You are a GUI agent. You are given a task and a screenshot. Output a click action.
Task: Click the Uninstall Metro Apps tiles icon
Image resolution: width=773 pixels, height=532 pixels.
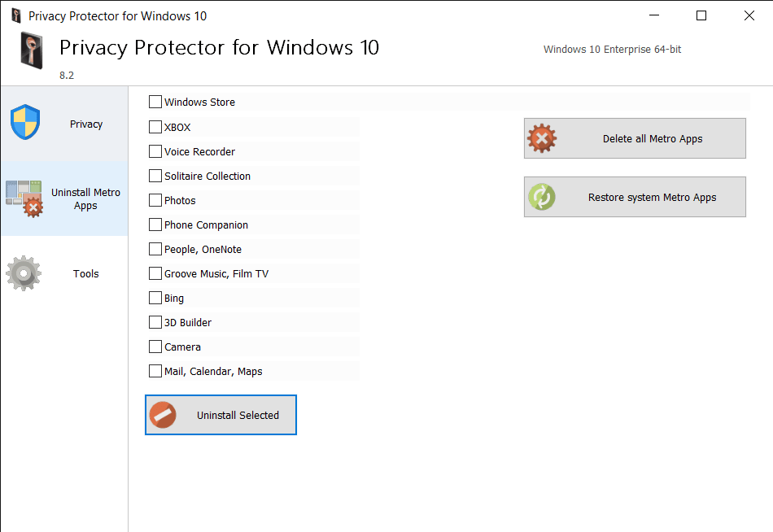[x=24, y=198]
